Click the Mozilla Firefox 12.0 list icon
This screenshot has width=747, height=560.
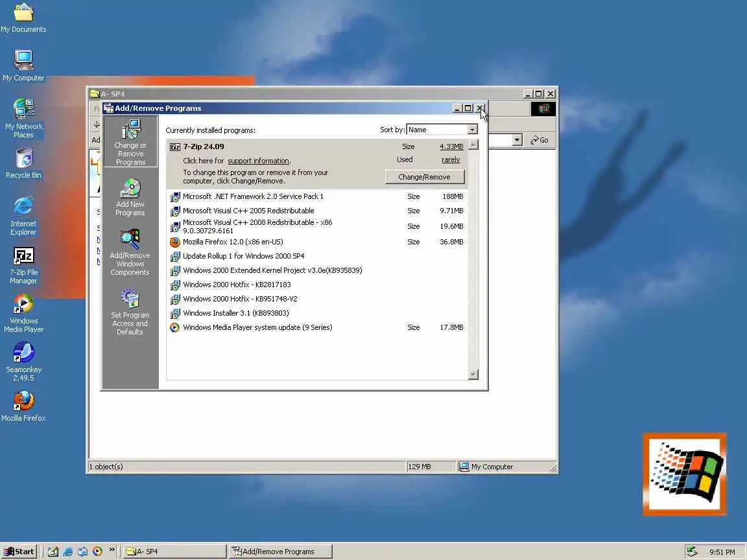click(175, 242)
